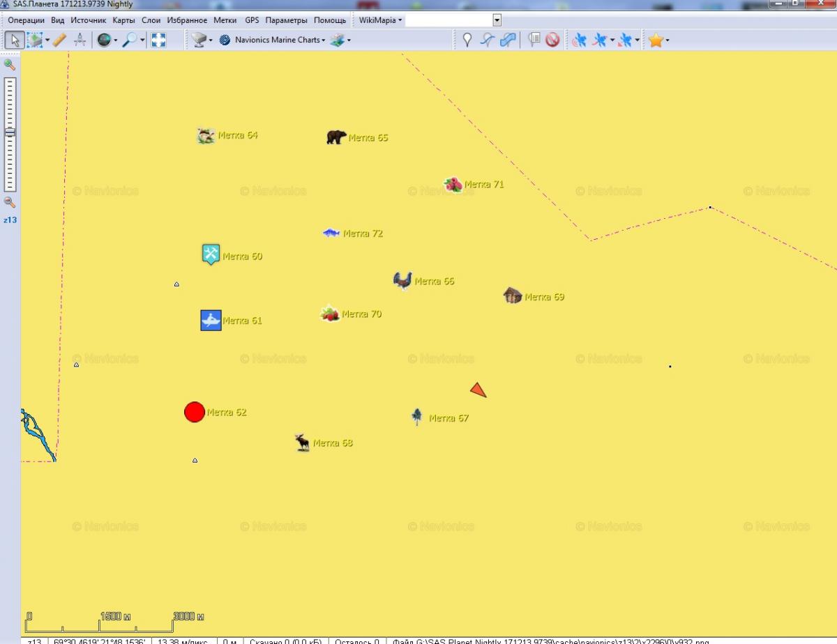Create a new polygon mark
This screenshot has width=837, height=644.
(508, 40)
